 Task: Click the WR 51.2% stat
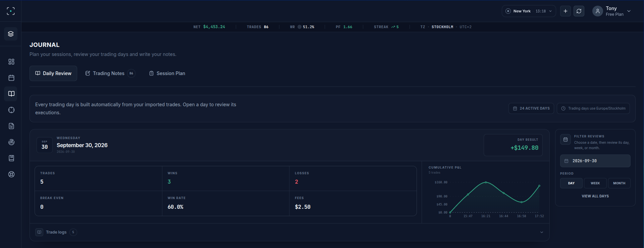click(302, 27)
